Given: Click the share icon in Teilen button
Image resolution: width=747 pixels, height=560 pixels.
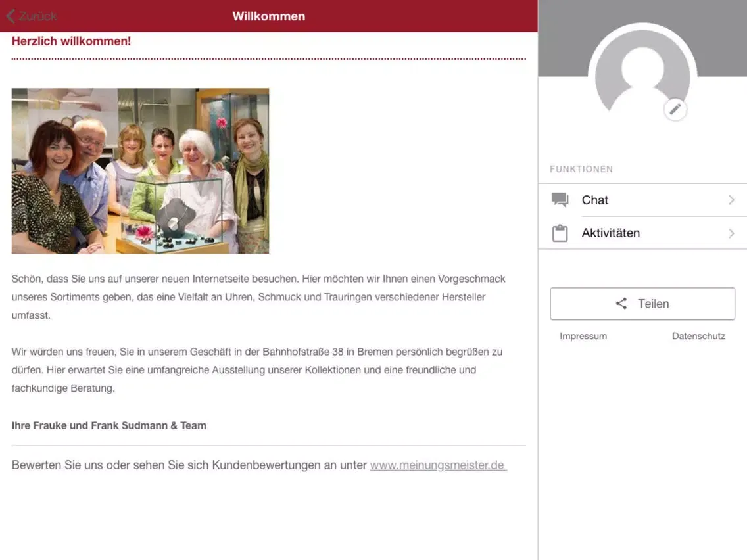Looking at the screenshot, I should pyautogui.click(x=621, y=304).
